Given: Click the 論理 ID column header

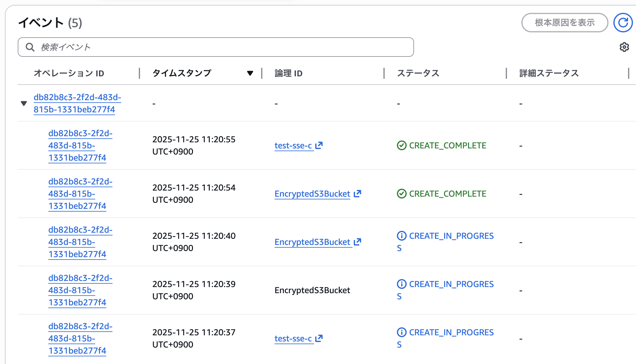Looking at the screenshot, I should tap(288, 73).
